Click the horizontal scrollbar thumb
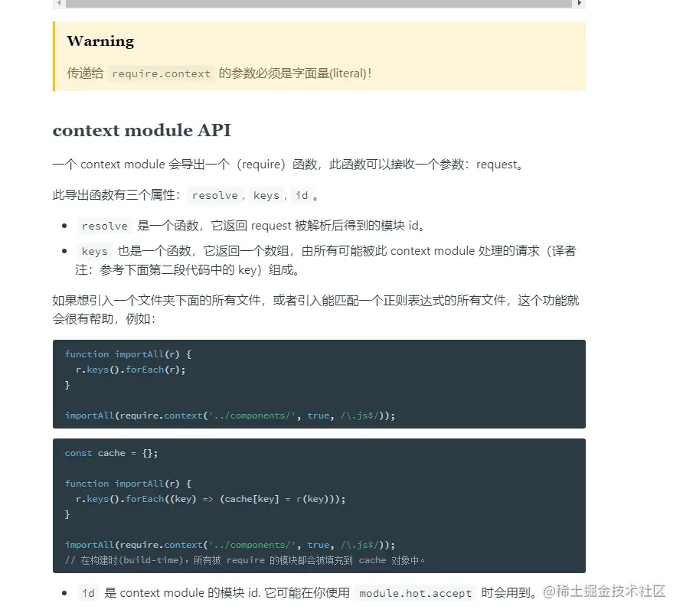Screen dimensions: 683x616 [x=319, y=4]
